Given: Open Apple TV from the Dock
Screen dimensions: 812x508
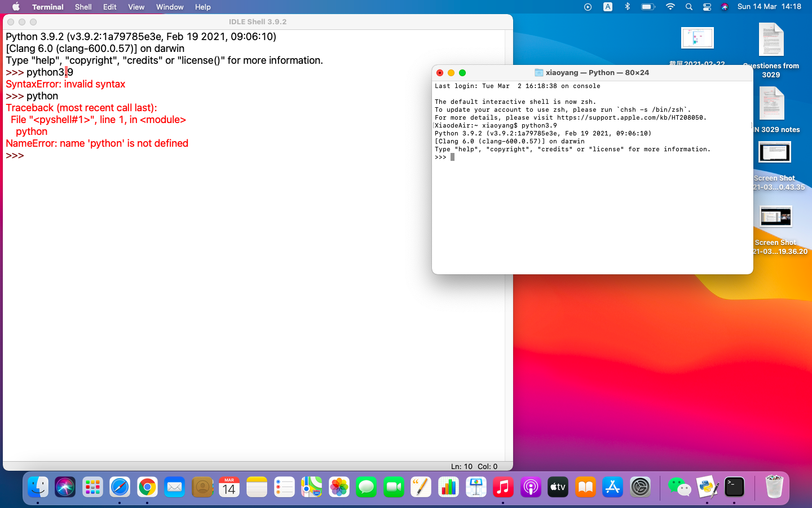Looking at the screenshot, I should pyautogui.click(x=558, y=487).
